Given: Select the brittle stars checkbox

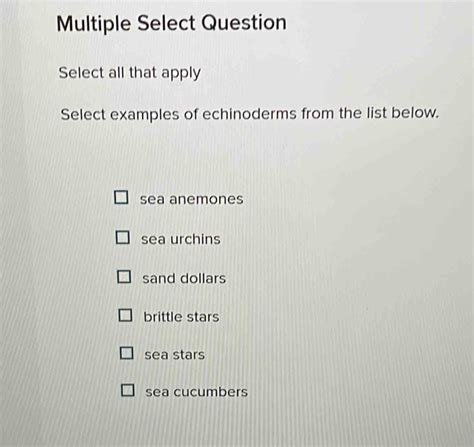Looking at the screenshot, I should click(125, 315).
